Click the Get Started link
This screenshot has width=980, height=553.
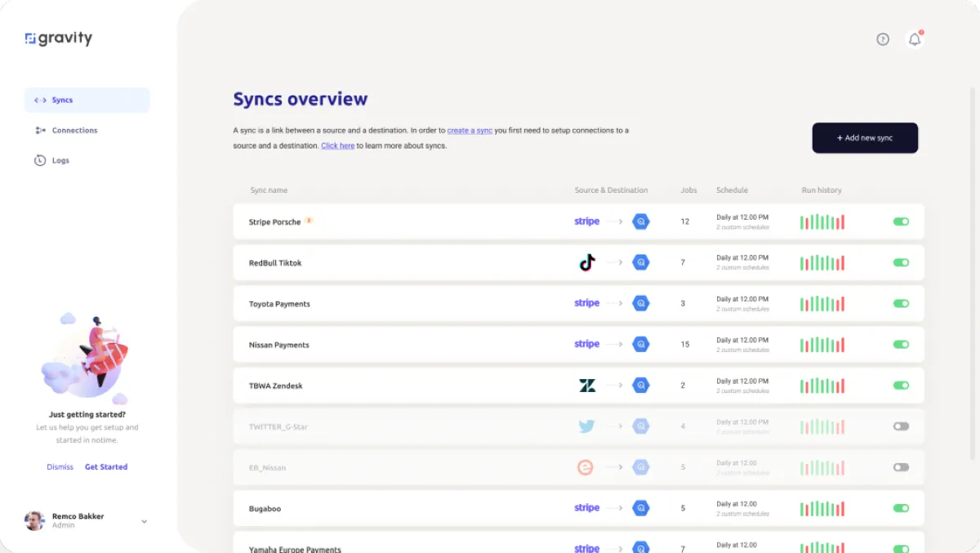tap(106, 467)
